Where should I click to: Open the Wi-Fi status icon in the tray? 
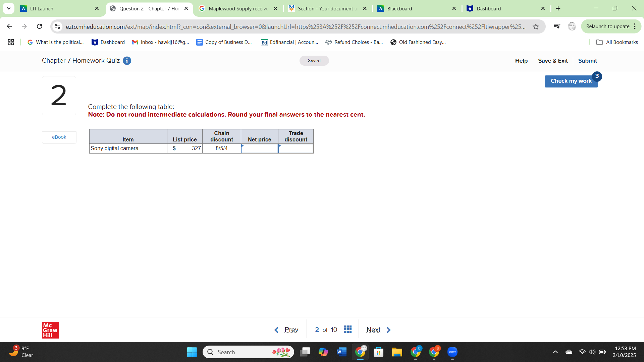pos(581,352)
